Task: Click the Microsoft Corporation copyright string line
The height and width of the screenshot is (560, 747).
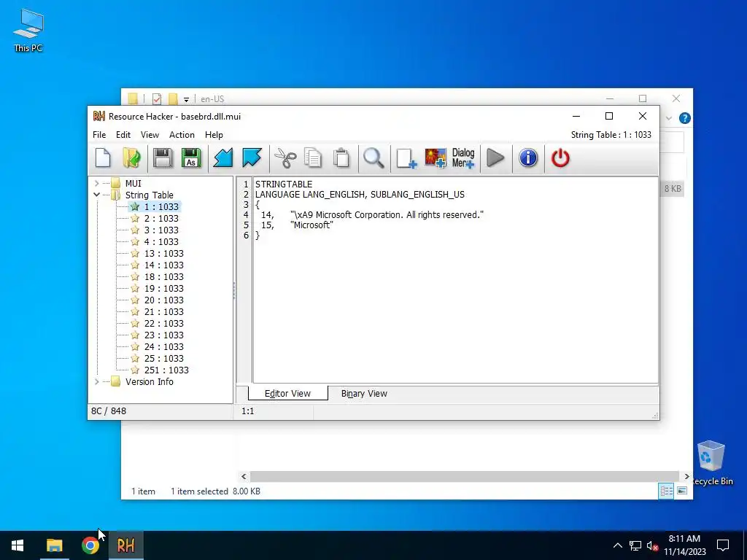Action: (x=387, y=215)
